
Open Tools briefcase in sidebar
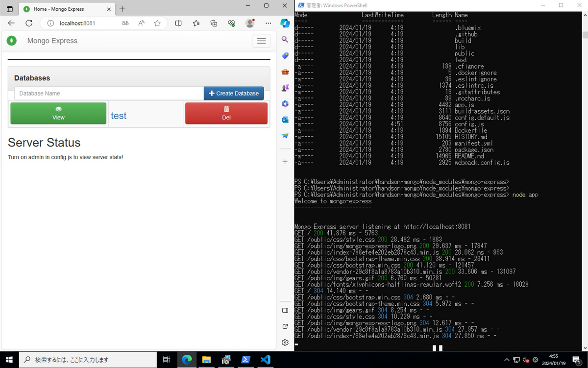click(x=285, y=72)
